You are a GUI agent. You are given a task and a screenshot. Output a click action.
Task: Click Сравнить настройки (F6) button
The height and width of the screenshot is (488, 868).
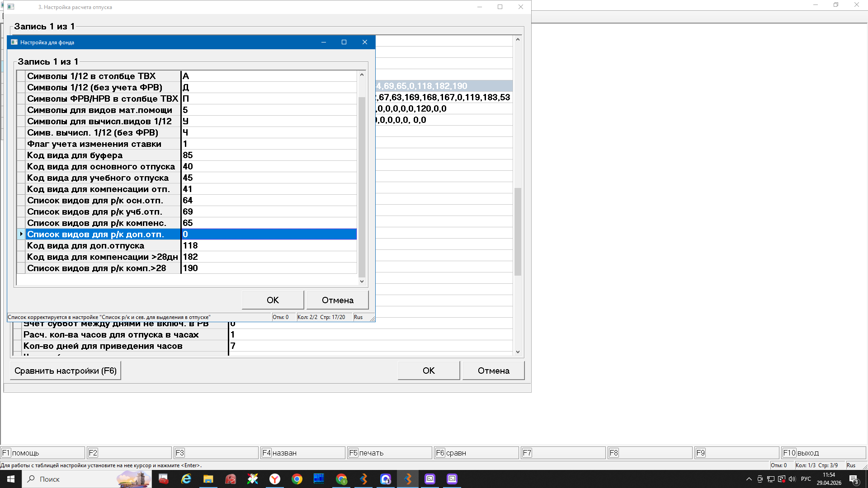[66, 371]
